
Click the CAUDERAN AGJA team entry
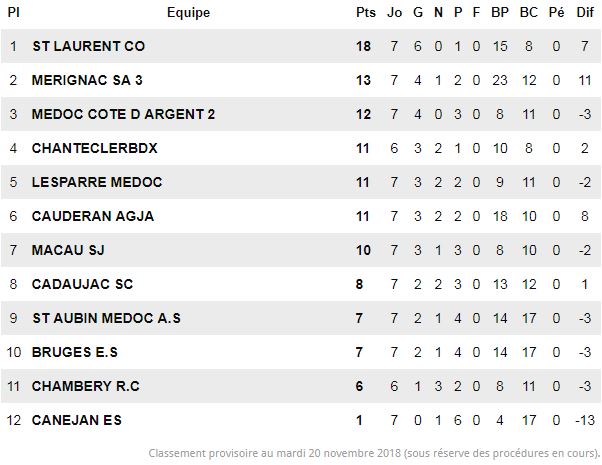click(93, 216)
